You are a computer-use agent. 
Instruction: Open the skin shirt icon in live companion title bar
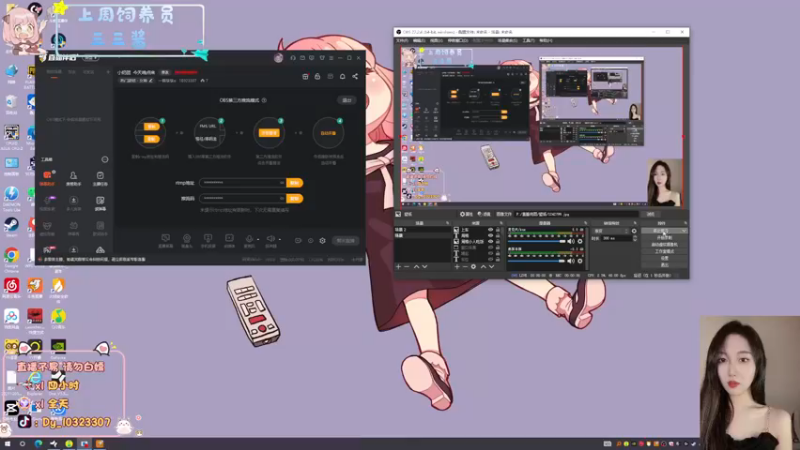[x=322, y=58]
